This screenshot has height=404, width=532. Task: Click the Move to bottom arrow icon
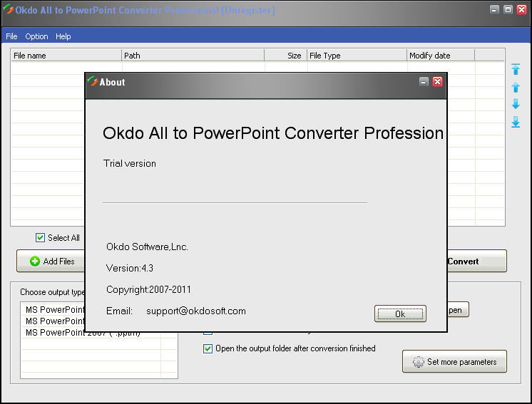[x=516, y=122]
